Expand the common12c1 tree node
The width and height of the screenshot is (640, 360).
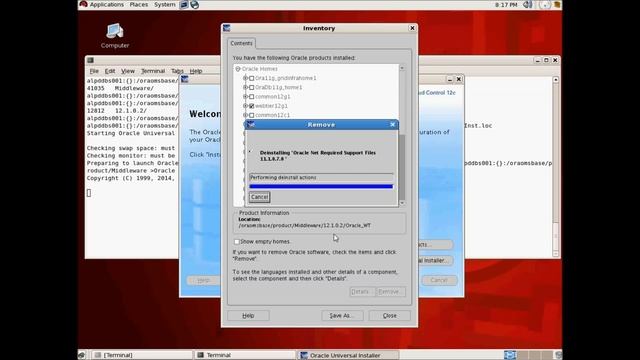click(x=245, y=115)
